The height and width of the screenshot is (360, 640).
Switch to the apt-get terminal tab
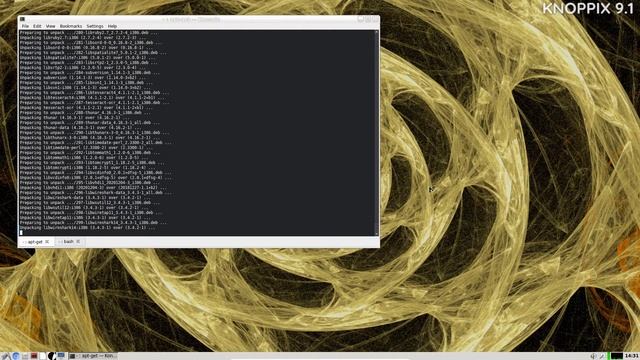tap(35, 242)
